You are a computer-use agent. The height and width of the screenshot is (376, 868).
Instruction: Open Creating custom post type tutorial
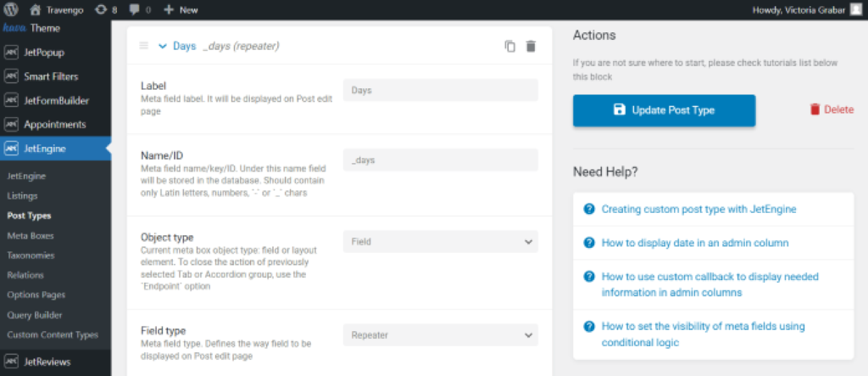(x=699, y=209)
